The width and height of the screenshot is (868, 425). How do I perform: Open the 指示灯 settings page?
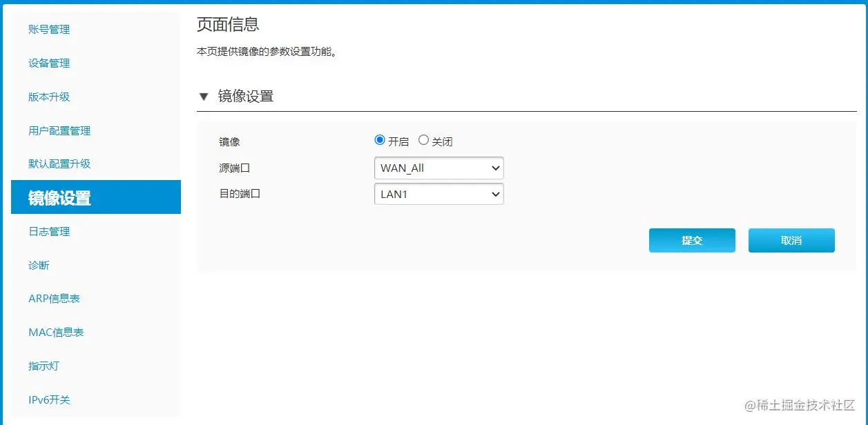click(44, 366)
